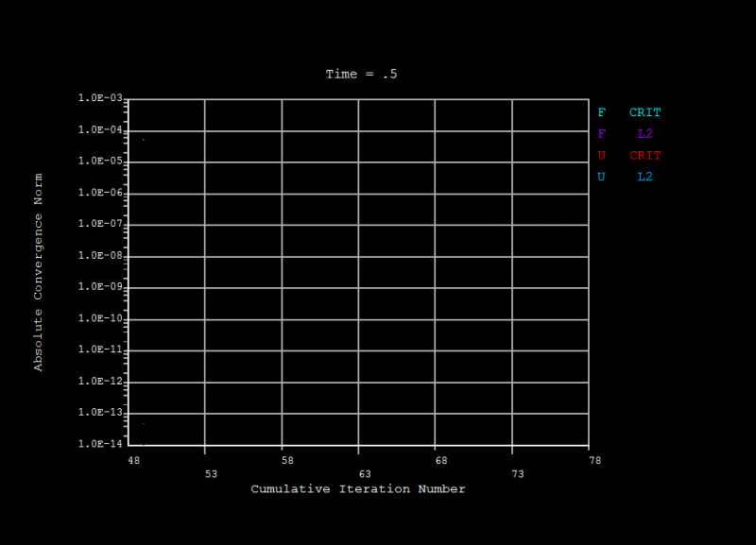Click the "58" x-axis tick label
The image size is (756, 545).
[x=287, y=461]
